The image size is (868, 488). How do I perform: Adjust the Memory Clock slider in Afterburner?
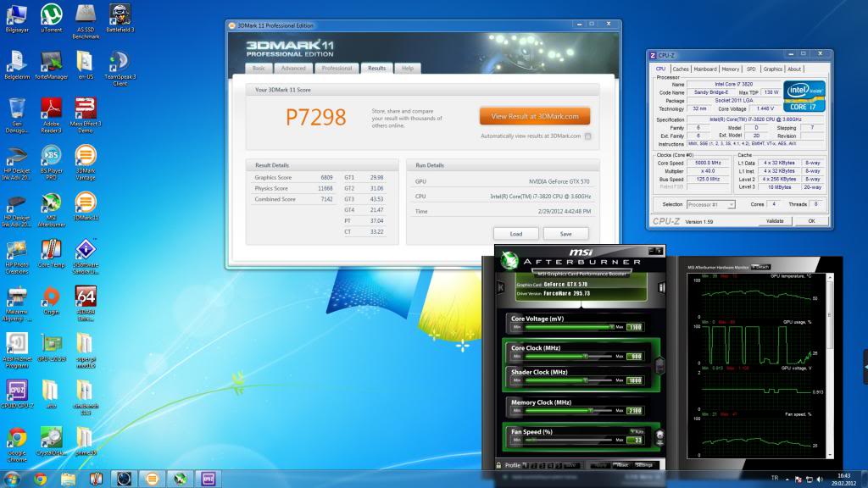(569, 411)
